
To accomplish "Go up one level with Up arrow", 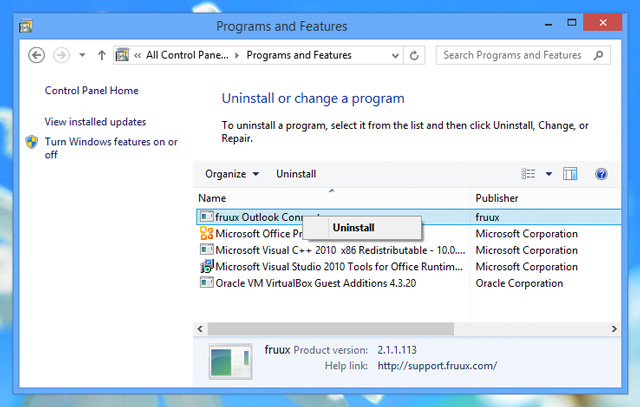I will (x=102, y=55).
